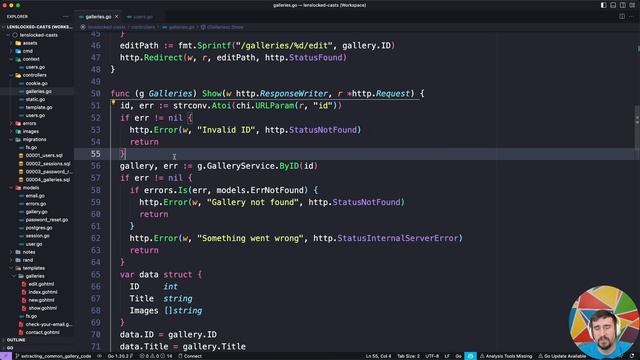Click Ln 55, Col 4 cursor position
The height and width of the screenshot is (360, 640).
(378, 356)
